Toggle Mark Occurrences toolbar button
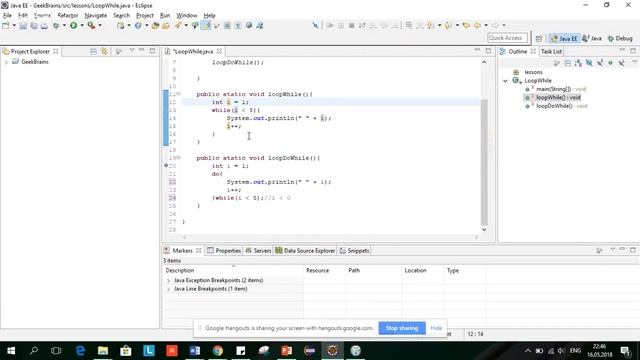Image resolution: width=640 pixels, height=360 pixels. 206,25
